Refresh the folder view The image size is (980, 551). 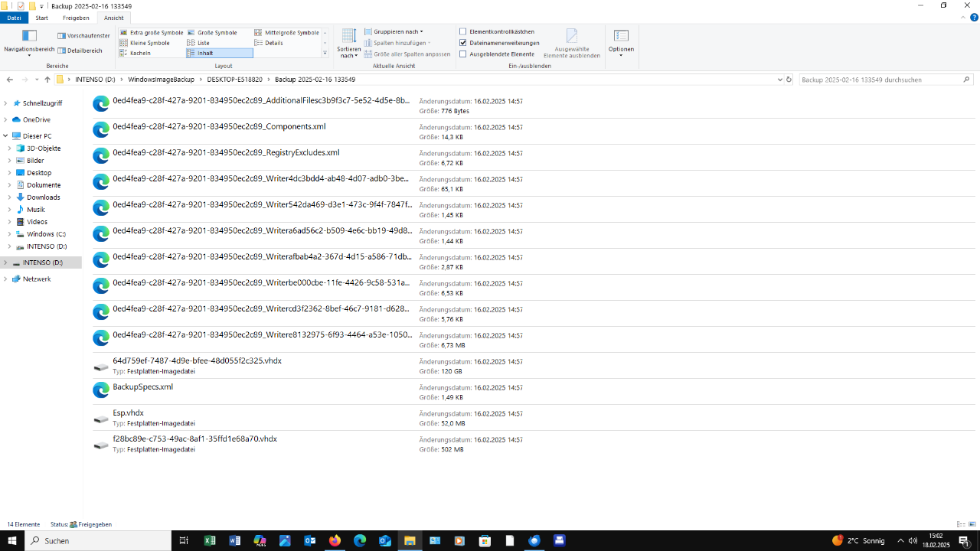789,80
